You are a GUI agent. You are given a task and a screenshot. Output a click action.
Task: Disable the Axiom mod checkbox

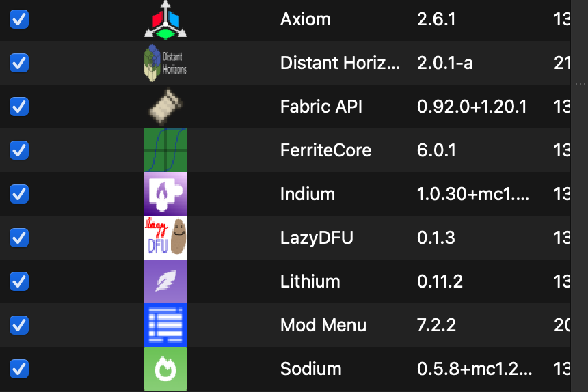(19, 19)
